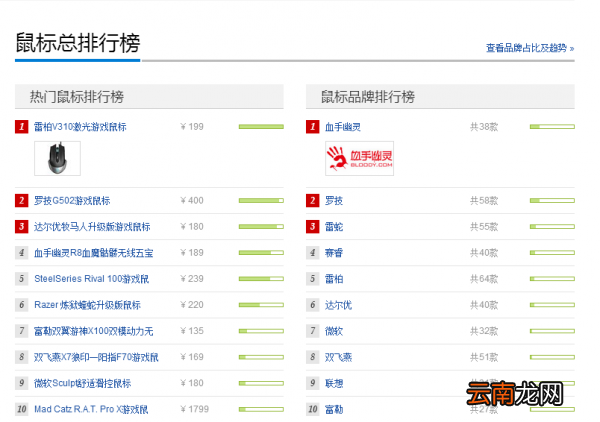Image resolution: width=600 pixels, height=422 pixels.
Task: Open 血手幽灵R8血魔骷髅无线五宝 link
Action: click(x=93, y=253)
